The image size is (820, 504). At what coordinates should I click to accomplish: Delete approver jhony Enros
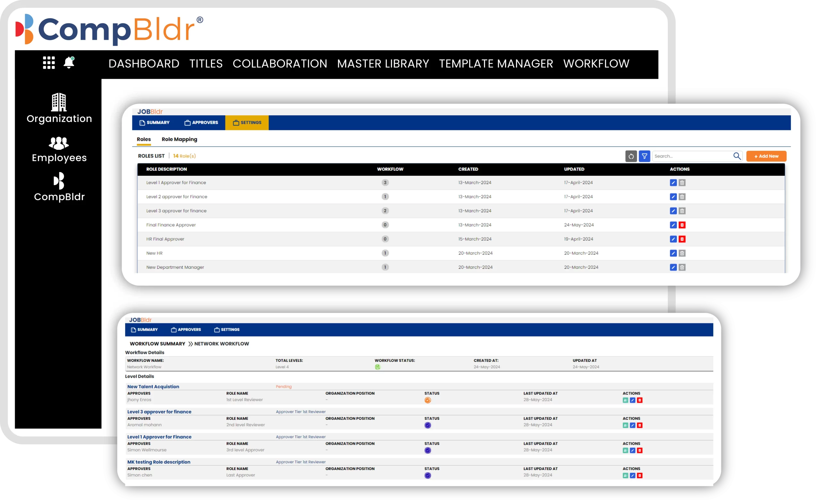click(x=640, y=400)
